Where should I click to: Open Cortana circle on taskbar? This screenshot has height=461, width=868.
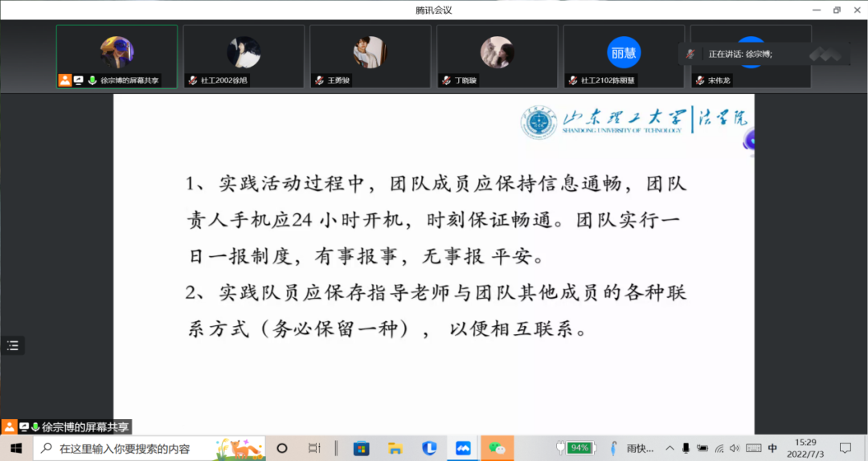282,448
